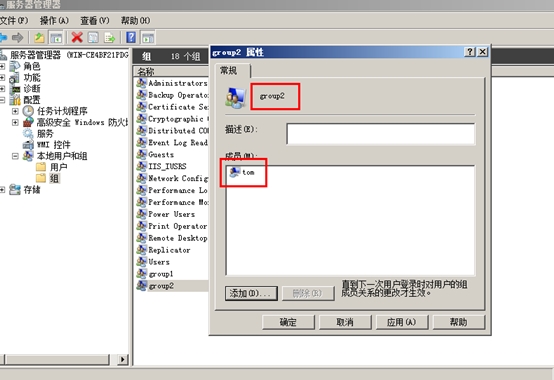Focus the 描述 description input field
Image resolution: width=554 pixels, height=380 pixels.
point(381,134)
